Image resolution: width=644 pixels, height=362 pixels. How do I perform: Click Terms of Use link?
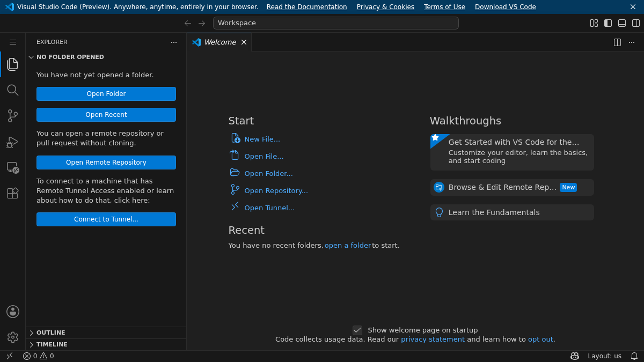pyautogui.click(x=444, y=7)
